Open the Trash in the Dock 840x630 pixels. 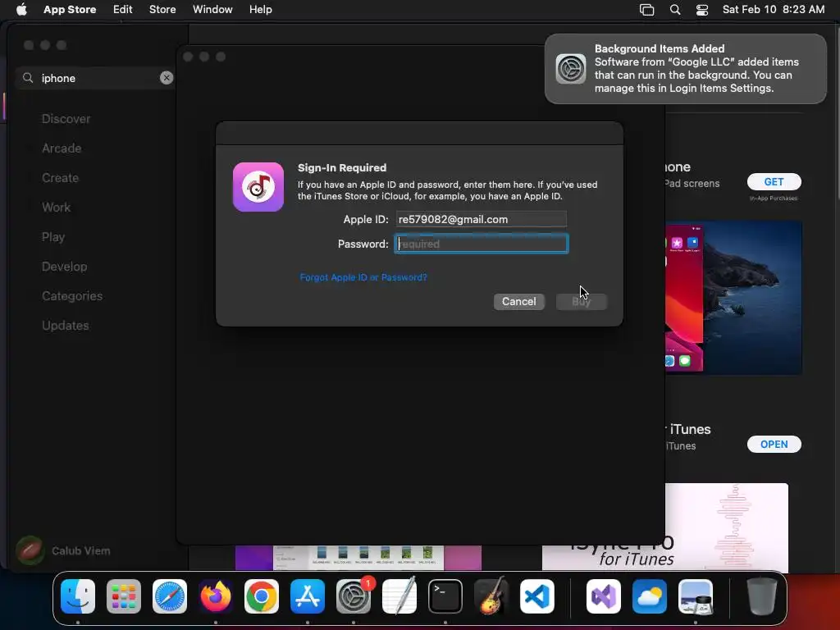(762, 596)
